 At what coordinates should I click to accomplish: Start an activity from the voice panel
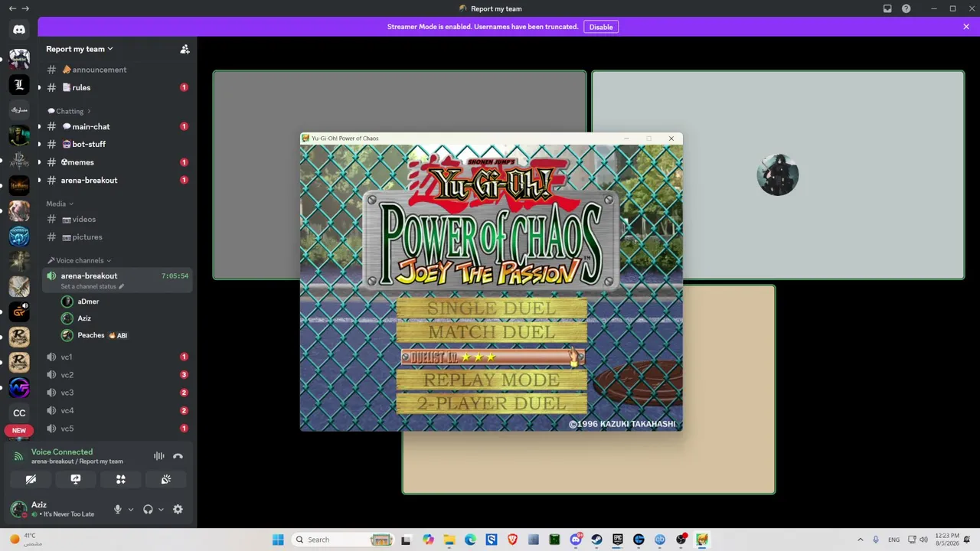pyautogui.click(x=121, y=479)
